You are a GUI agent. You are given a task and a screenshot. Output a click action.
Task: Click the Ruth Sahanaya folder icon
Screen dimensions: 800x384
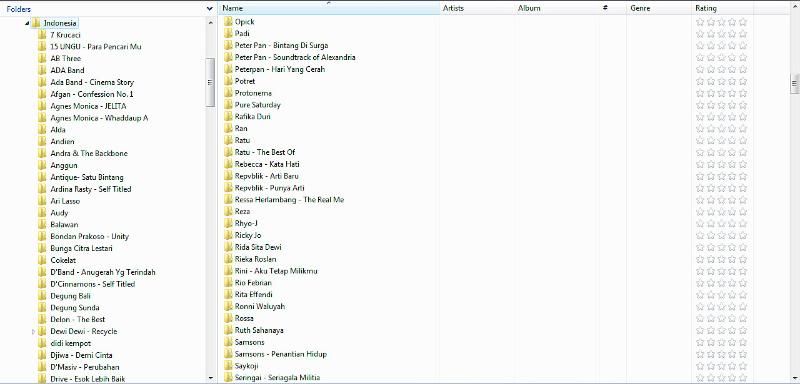tap(228, 330)
